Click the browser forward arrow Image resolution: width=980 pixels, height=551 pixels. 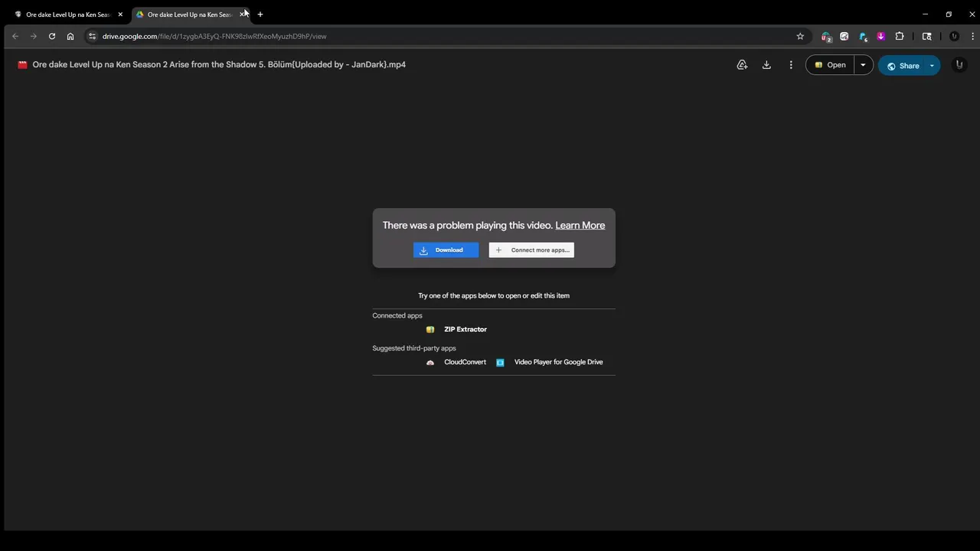click(x=34, y=36)
